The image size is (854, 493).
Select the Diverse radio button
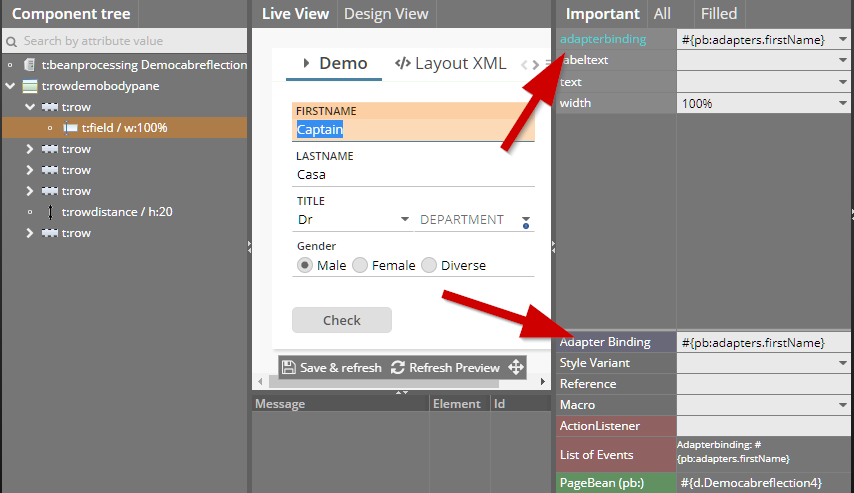click(x=429, y=265)
